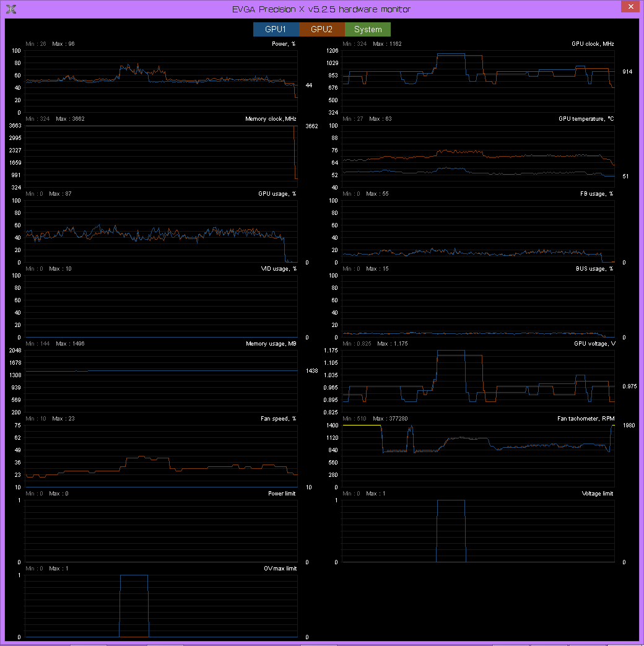The width and height of the screenshot is (644, 646).
Task: Click the BUS usage, % label
Action: coord(594,269)
